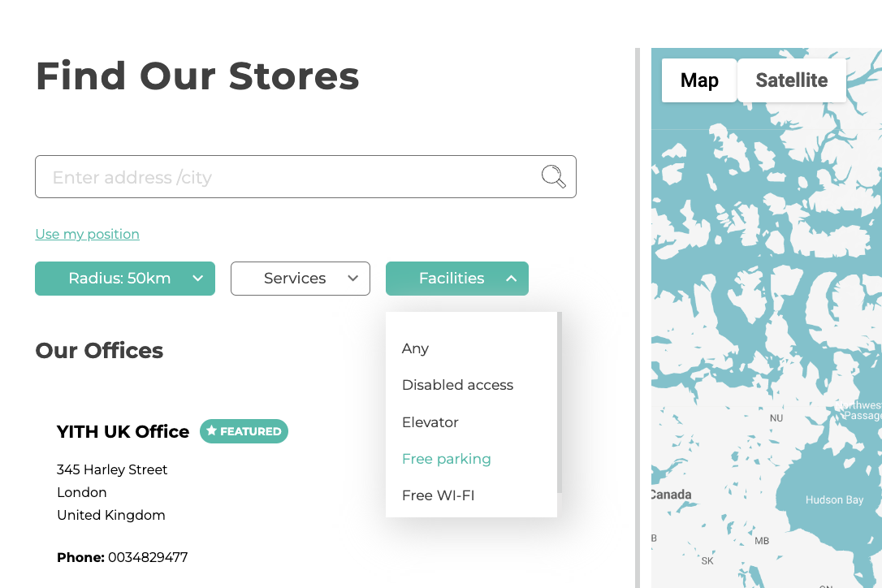Image resolution: width=882 pixels, height=588 pixels.
Task: Choose Disabled access facility option
Action: click(x=457, y=385)
